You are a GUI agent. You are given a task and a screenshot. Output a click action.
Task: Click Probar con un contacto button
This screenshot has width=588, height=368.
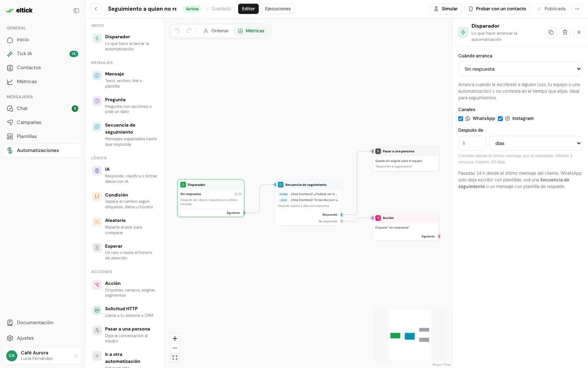point(497,9)
